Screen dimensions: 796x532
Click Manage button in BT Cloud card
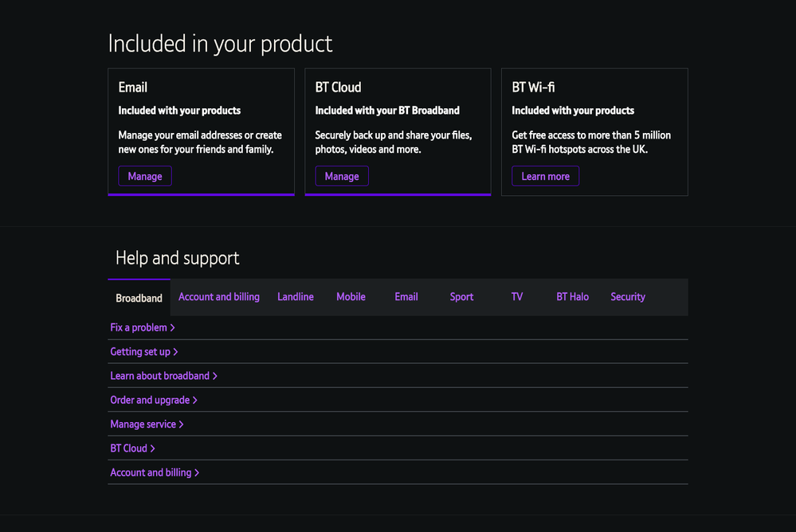coord(342,176)
